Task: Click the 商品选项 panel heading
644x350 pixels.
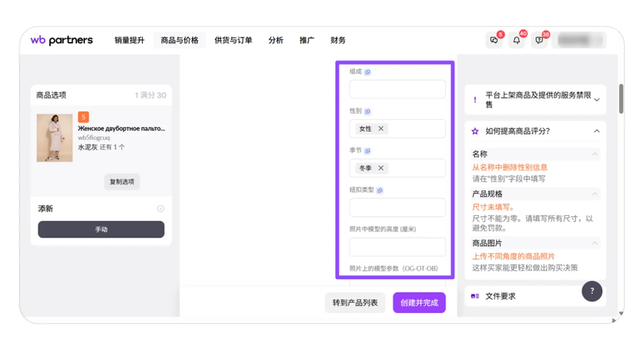Action: click(x=51, y=95)
